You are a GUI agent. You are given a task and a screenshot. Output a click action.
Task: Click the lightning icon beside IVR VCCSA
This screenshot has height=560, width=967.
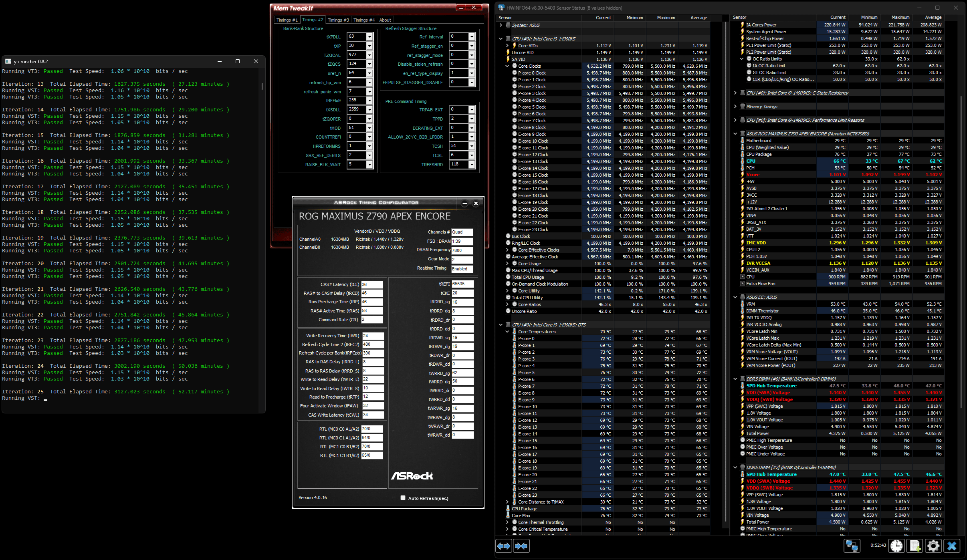click(x=742, y=263)
